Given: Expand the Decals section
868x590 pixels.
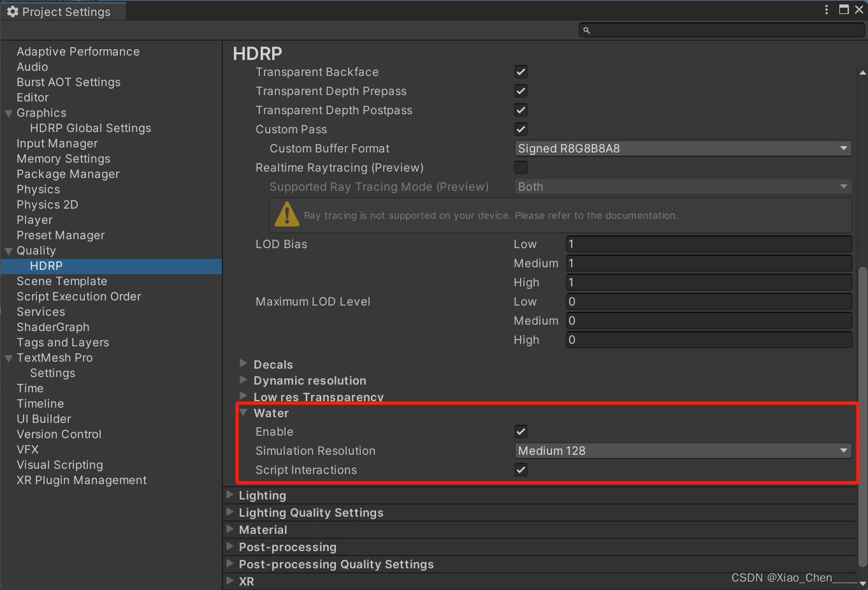Looking at the screenshot, I should click(243, 364).
